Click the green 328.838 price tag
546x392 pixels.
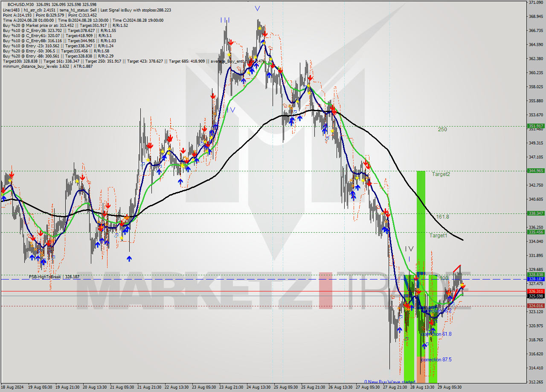[x=536, y=275]
